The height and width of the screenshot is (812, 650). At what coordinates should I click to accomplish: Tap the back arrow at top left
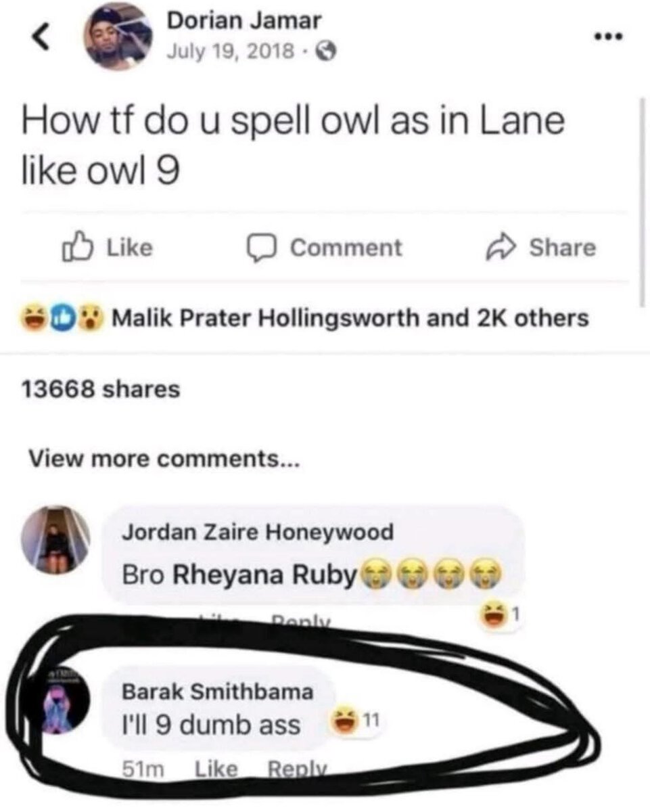tap(42, 40)
